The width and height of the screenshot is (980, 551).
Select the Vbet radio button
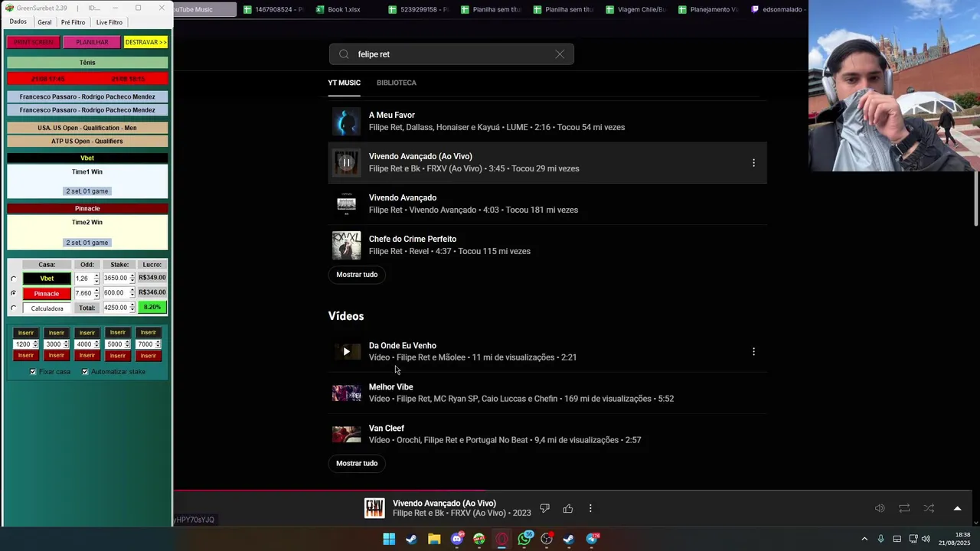pyautogui.click(x=13, y=279)
